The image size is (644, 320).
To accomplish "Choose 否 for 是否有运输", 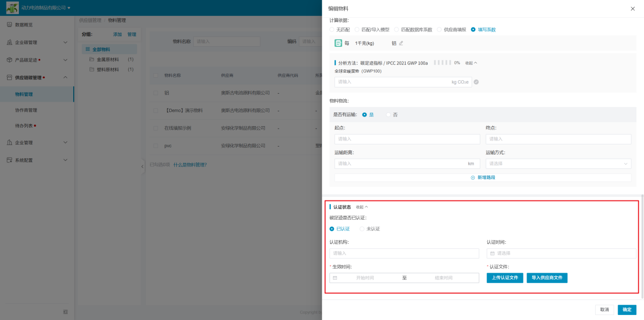I will pos(389,115).
